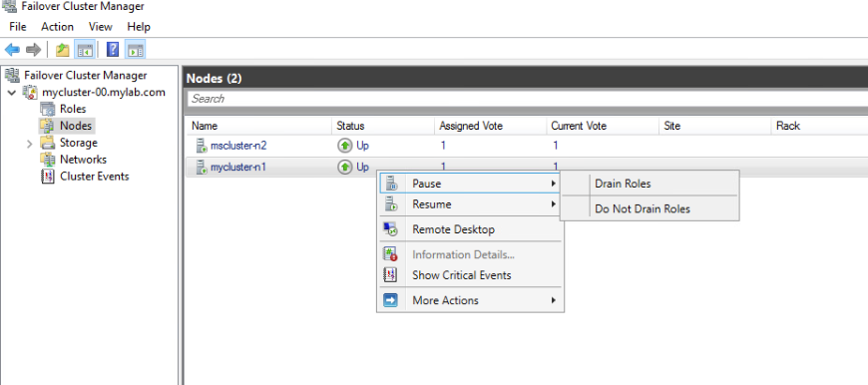Expand the Resume submenu arrow

point(553,204)
